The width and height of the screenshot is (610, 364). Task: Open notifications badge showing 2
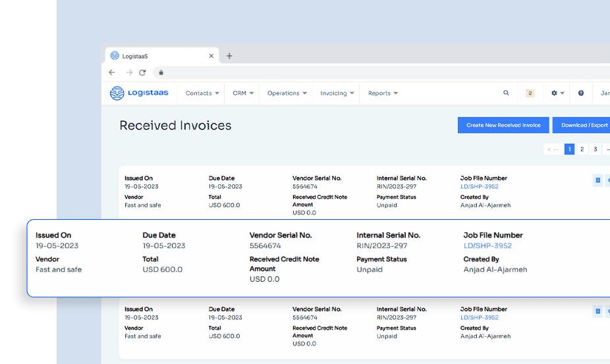(x=530, y=93)
